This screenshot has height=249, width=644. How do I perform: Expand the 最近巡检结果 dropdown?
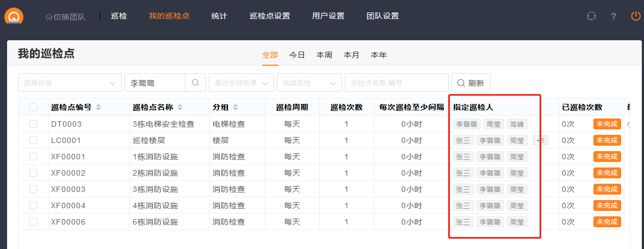tap(241, 83)
